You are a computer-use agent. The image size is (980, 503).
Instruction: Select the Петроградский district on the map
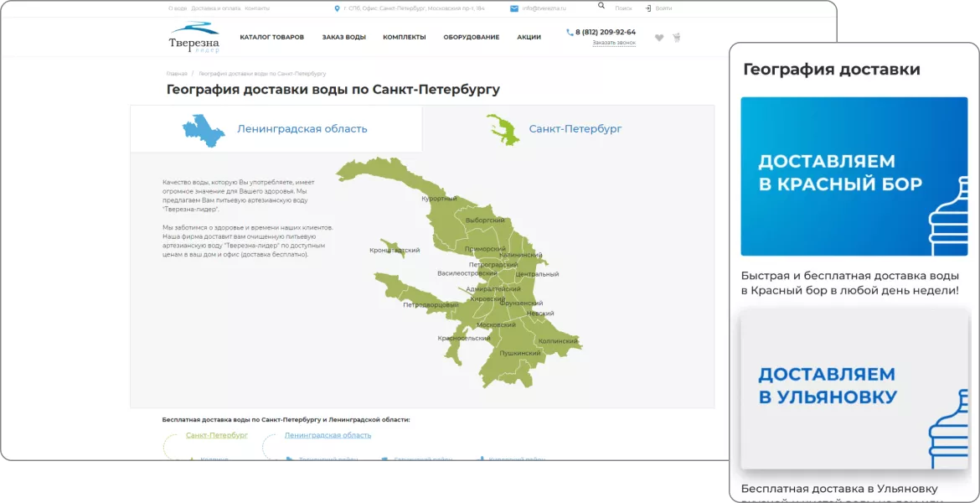point(493,265)
